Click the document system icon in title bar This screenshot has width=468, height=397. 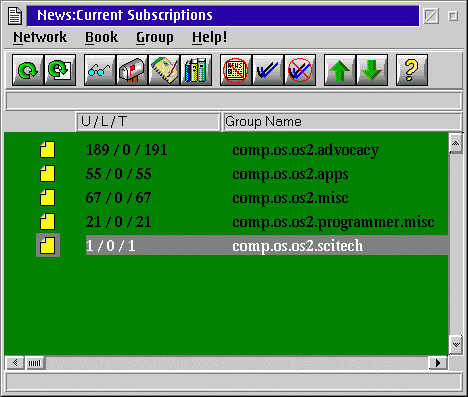click(15, 16)
